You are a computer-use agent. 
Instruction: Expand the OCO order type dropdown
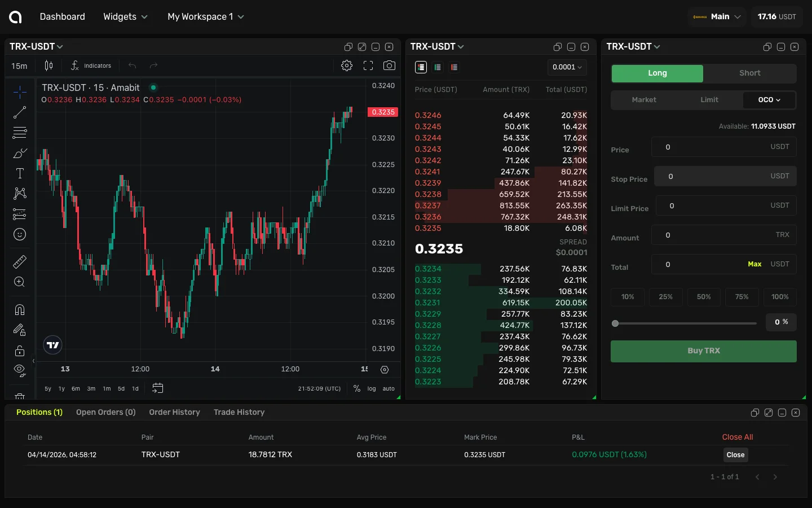click(x=769, y=100)
